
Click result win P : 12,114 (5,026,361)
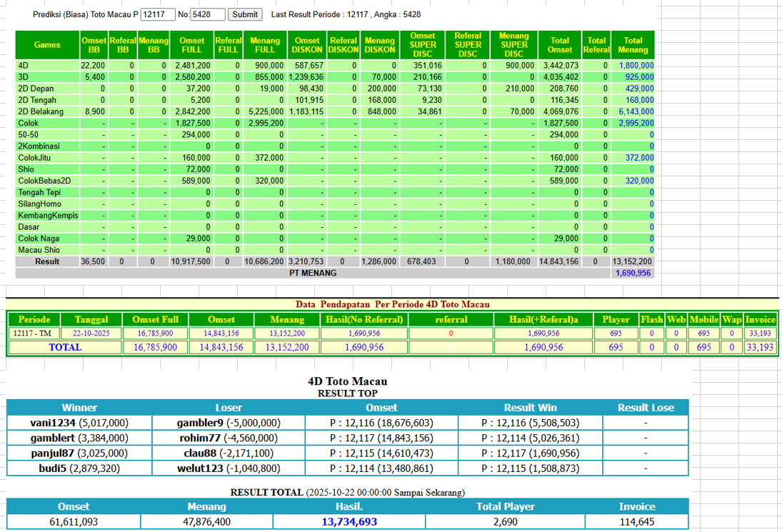click(x=530, y=438)
